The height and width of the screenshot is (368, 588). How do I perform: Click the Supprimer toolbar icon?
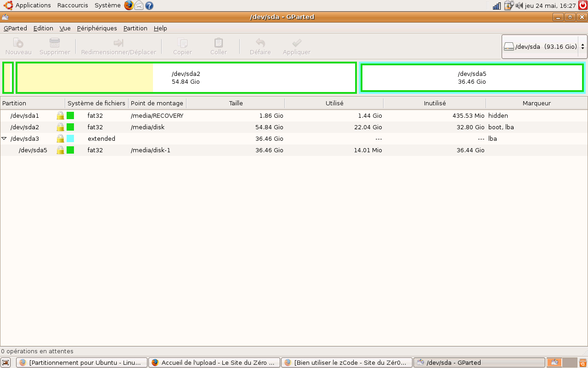[x=55, y=43]
